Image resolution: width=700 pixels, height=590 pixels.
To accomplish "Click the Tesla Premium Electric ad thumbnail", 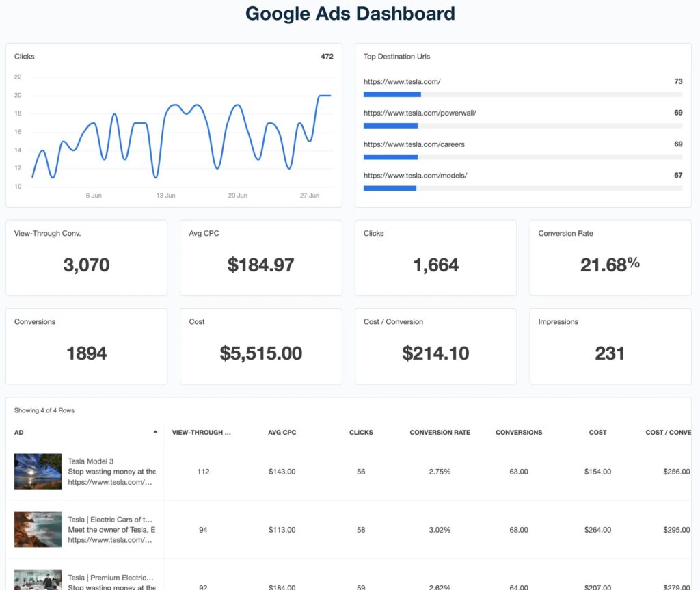I will pos(37,580).
